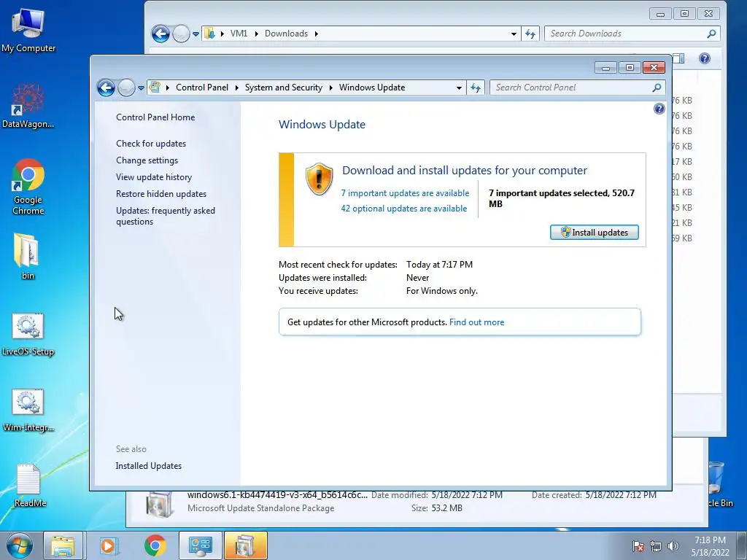View the 7 important updates available
The width and height of the screenshot is (747, 560).
pyautogui.click(x=405, y=193)
